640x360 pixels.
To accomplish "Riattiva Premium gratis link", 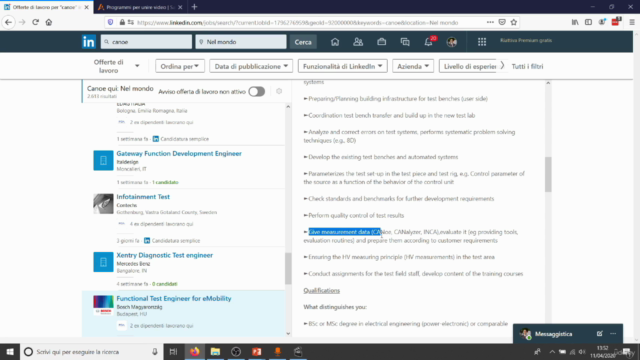I will pos(526,40).
